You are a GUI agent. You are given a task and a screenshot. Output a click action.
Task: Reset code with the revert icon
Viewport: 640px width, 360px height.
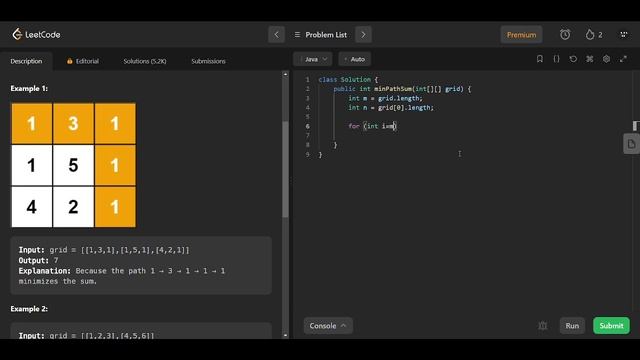point(573,59)
